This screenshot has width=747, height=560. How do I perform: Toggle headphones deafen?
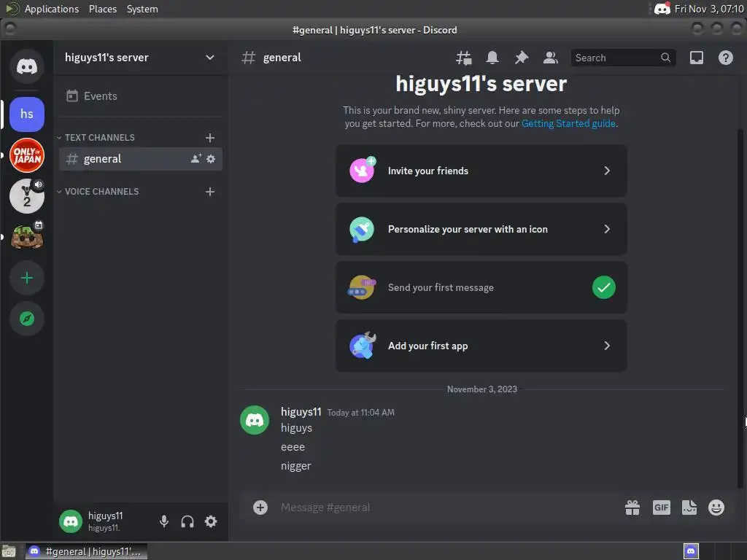coord(187,521)
